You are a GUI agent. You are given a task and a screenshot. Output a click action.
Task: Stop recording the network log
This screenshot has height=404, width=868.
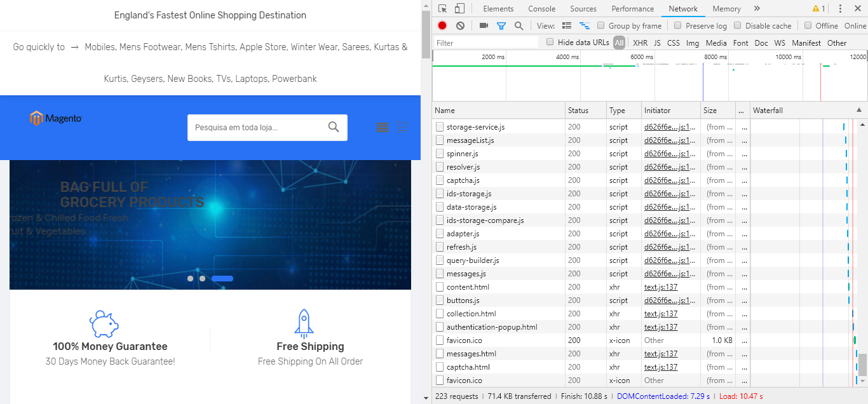coord(442,25)
